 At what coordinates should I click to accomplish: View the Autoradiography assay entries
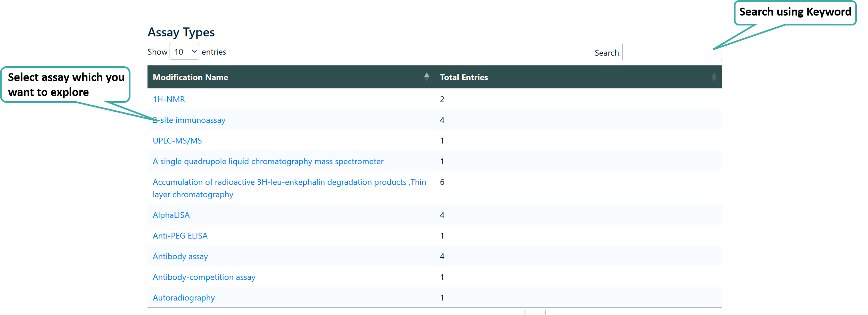(x=183, y=298)
